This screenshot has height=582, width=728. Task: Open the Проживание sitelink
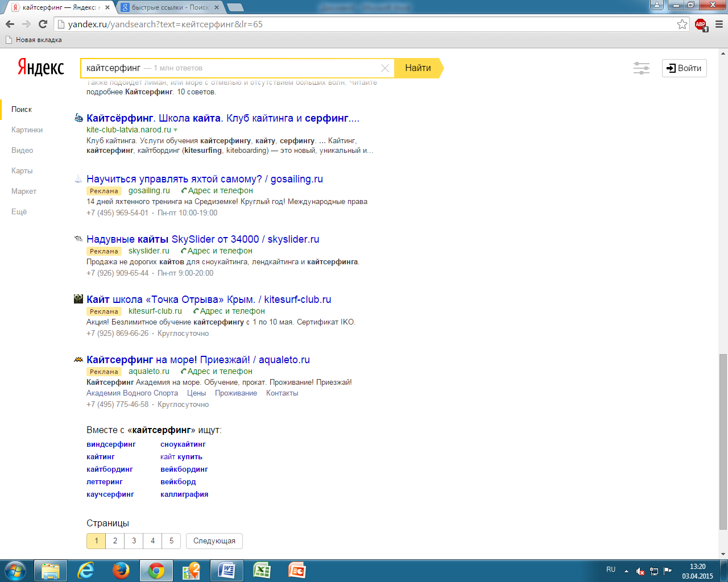tap(236, 393)
